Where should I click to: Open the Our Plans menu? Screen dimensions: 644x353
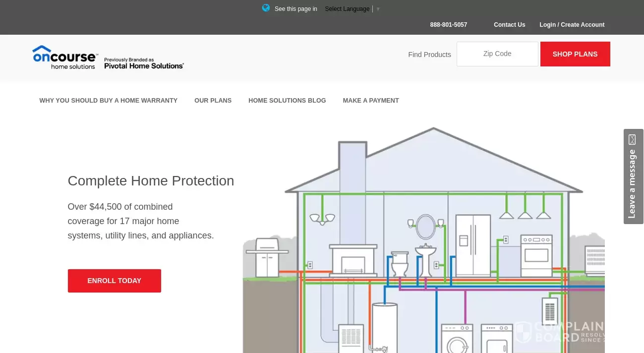[x=213, y=101]
